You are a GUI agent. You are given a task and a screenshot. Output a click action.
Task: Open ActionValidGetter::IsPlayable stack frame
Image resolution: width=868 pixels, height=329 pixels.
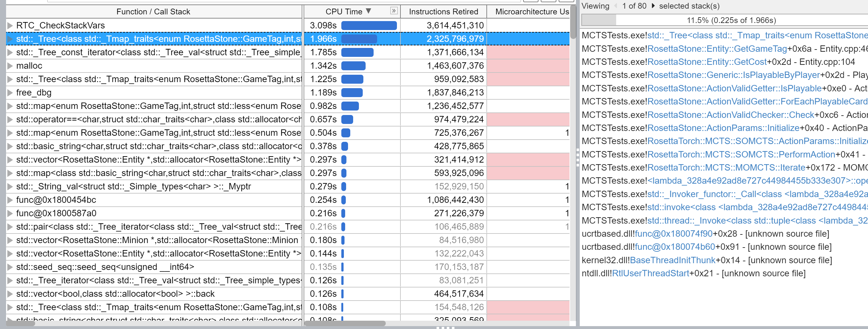click(734, 88)
